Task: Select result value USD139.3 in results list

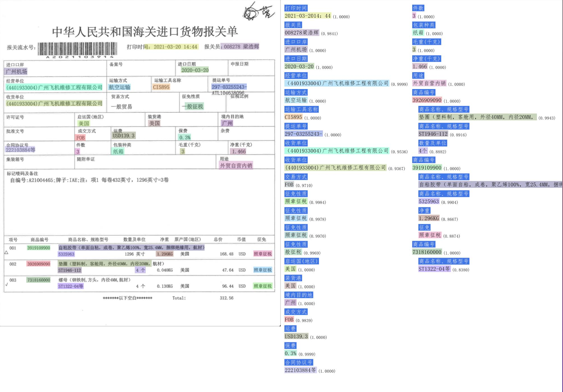Action: coord(296,337)
